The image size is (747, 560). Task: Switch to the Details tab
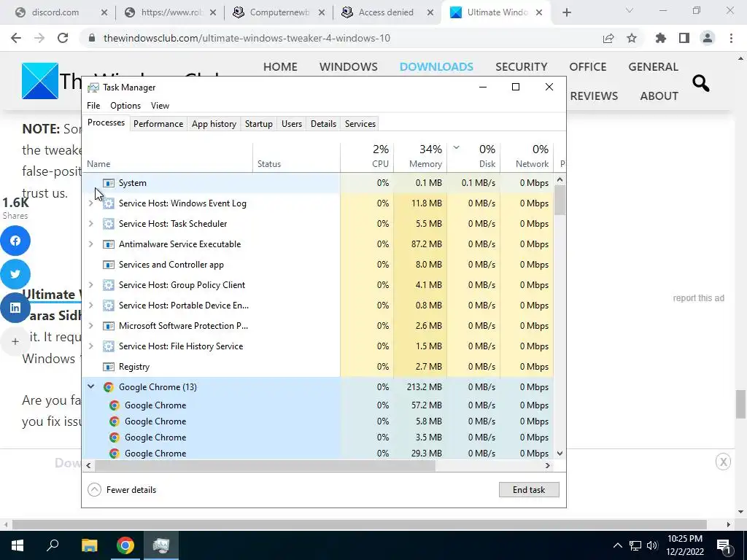tap(323, 124)
